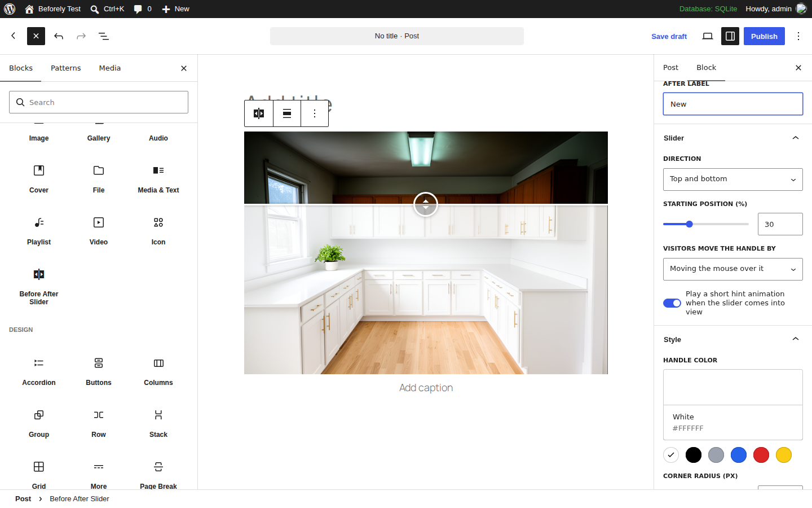The height and width of the screenshot is (508, 812).
Task: Open the desktop preview view icon
Action: click(x=708, y=36)
